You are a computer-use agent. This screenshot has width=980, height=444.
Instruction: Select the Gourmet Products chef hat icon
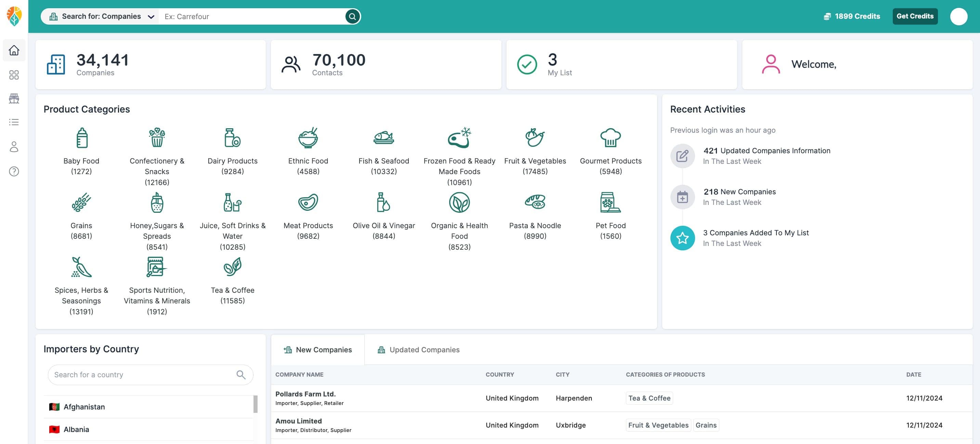click(610, 138)
